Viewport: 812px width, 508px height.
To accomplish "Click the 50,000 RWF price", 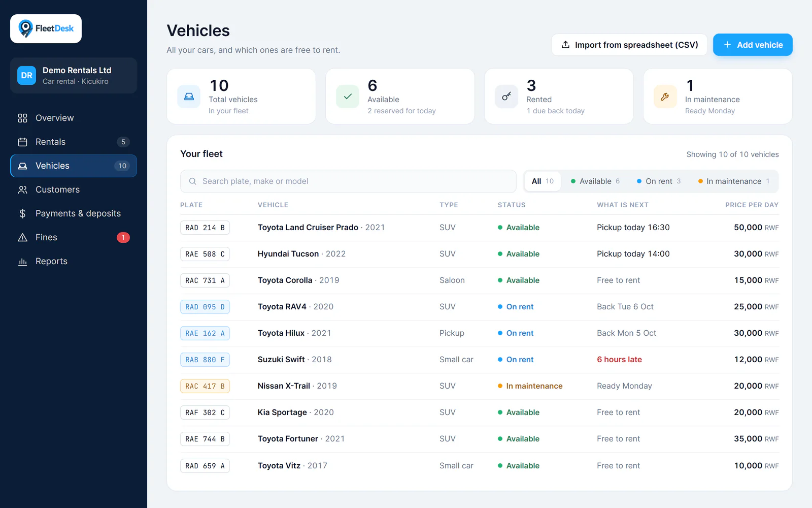I will pyautogui.click(x=756, y=228).
